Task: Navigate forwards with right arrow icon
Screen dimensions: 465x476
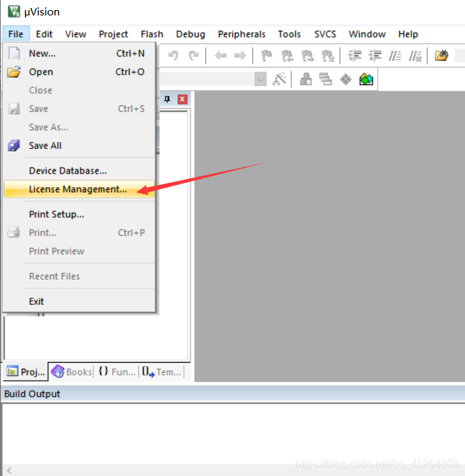Action: (240, 56)
